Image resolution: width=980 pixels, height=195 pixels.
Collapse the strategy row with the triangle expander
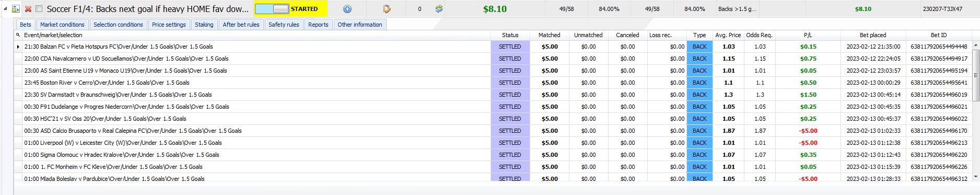5,9
